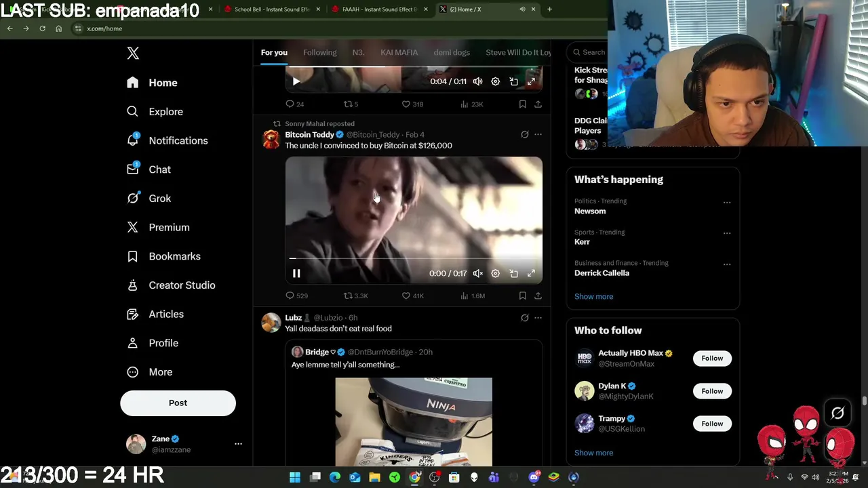This screenshot has height=488, width=868.
Task: Bookmark the top post in the feed
Action: tap(522, 104)
